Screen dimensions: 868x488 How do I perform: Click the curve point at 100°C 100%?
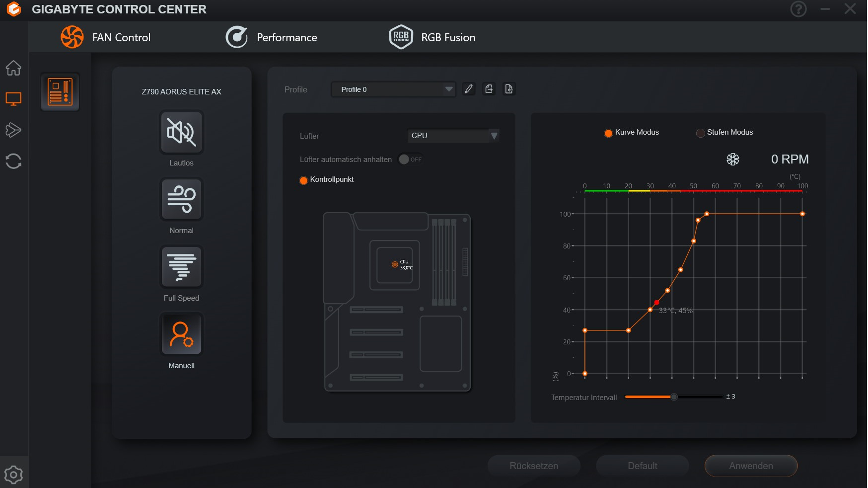pos(802,214)
